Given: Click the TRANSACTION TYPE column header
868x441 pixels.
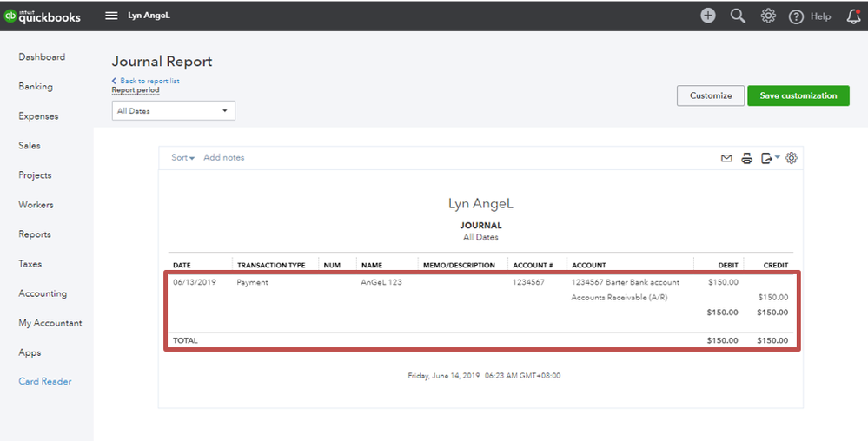Looking at the screenshot, I should click(x=271, y=265).
